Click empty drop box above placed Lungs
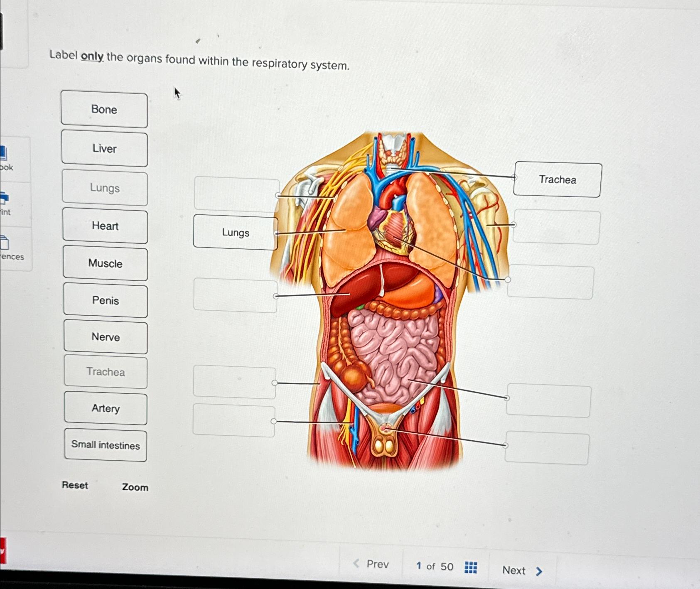 237,194
